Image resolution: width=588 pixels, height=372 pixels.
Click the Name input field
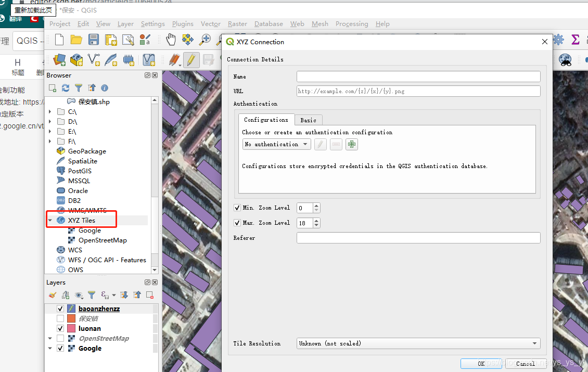coord(418,76)
